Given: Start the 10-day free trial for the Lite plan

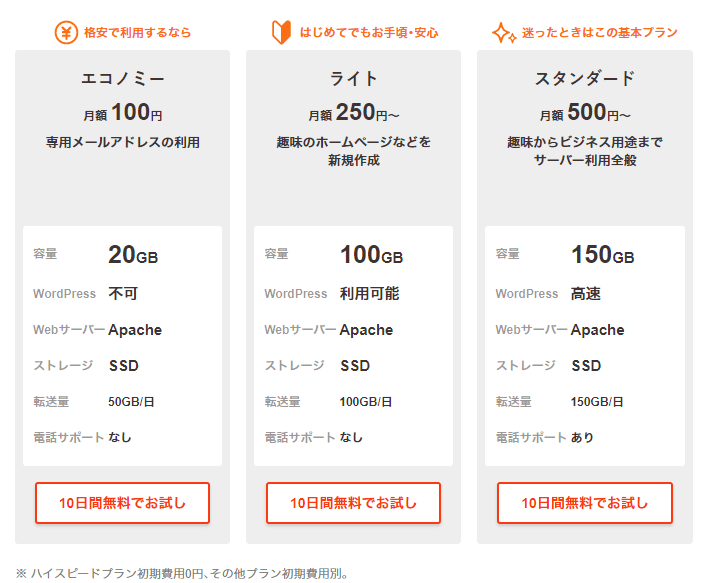Looking at the screenshot, I should [x=354, y=503].
